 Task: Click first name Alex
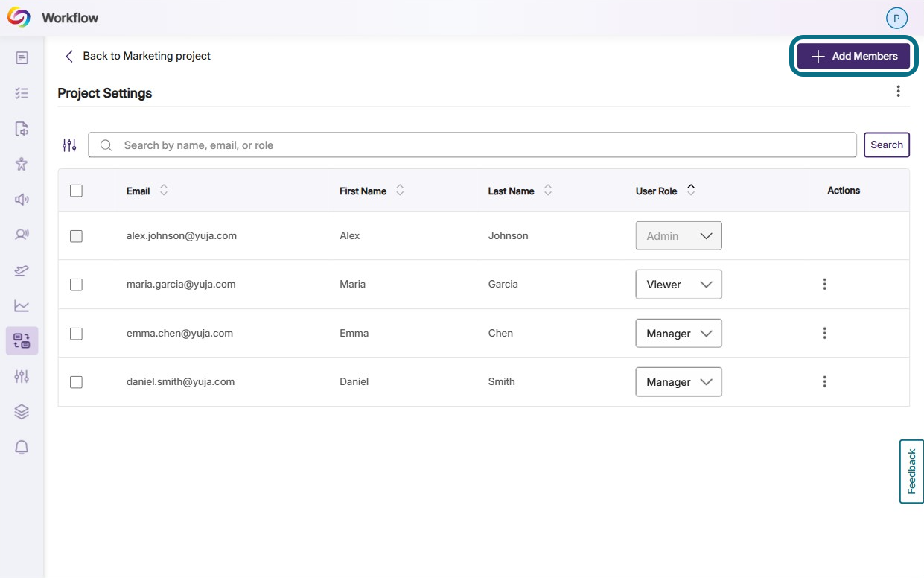click(x=349, y=235)
